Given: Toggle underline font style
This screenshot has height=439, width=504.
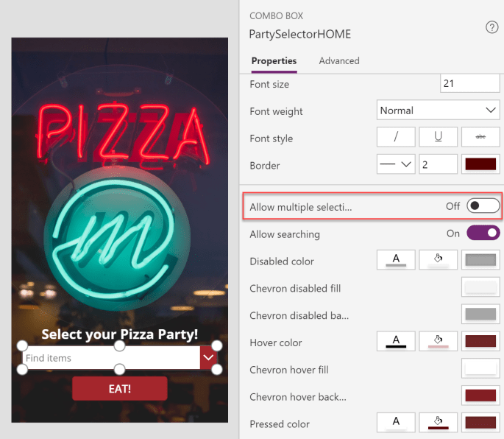Looking at the screenshot, I should click(438, 137).
